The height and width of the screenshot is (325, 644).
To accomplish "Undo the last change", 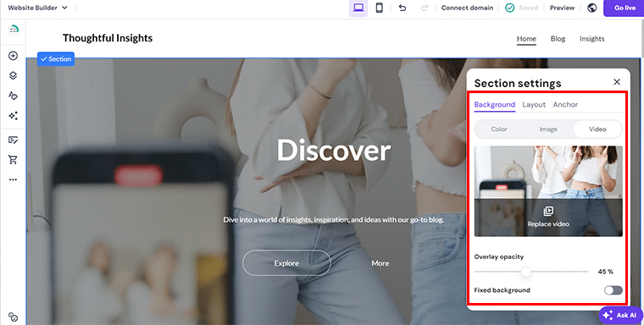I will point(402,8).
